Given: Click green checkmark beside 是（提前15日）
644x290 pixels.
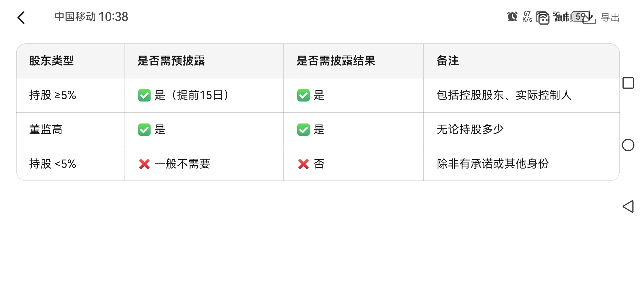Looking at the screenshot, I should click(x=144, y=95).
